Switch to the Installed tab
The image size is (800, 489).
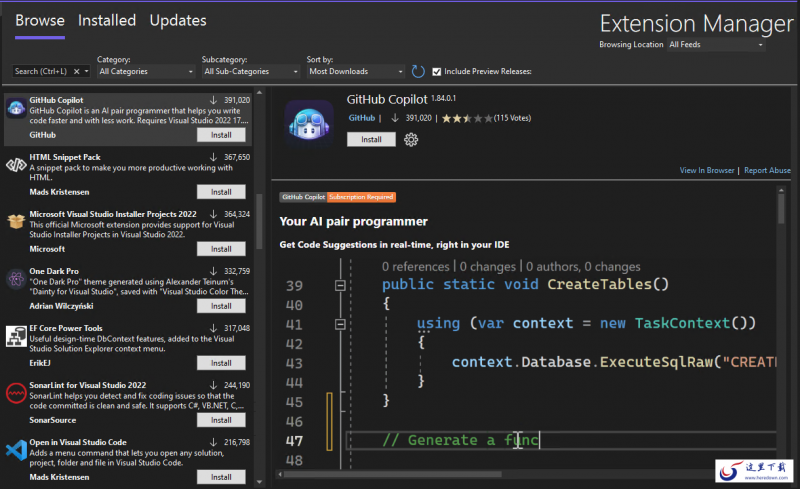107,21
